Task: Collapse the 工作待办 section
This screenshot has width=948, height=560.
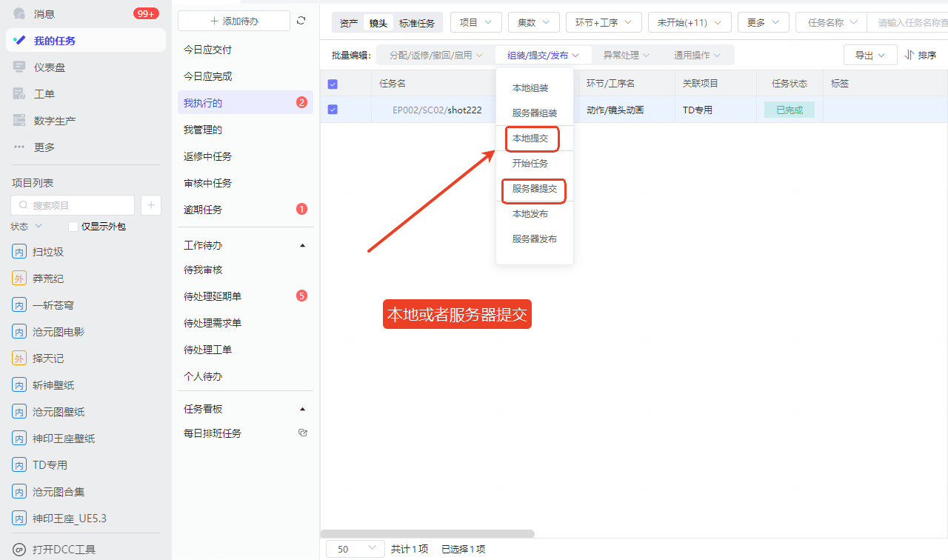Action: pos(302,245)
